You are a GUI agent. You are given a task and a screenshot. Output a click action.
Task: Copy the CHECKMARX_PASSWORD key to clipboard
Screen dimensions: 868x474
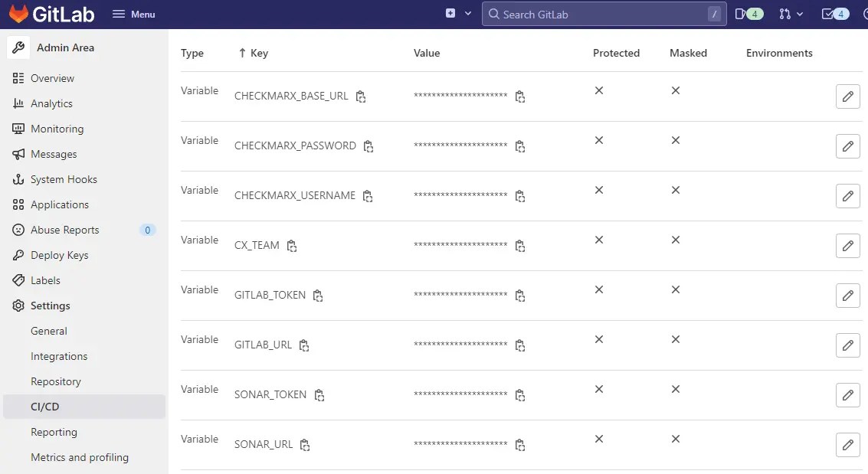coord(368,146)
